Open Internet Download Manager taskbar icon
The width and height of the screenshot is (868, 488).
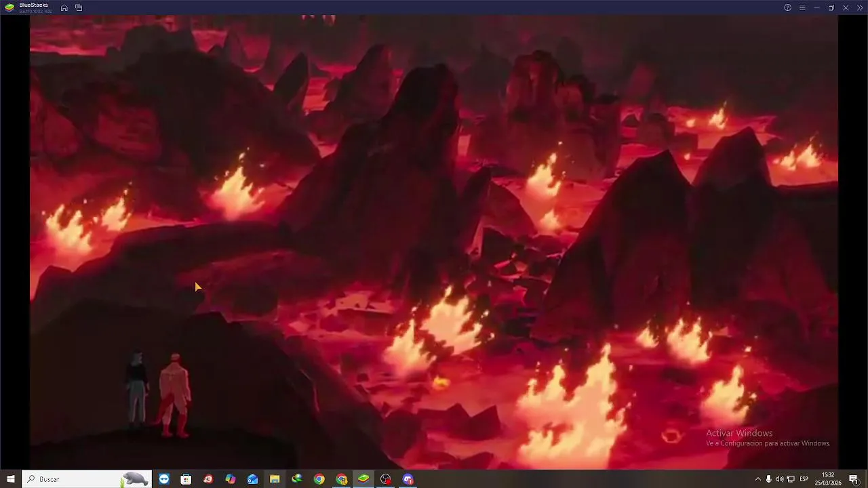click(x=297, y=479)
